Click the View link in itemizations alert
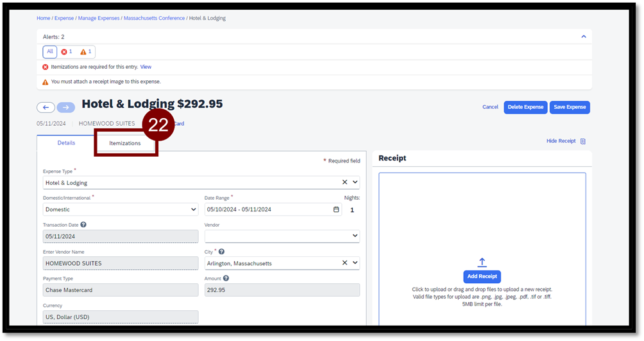644x341 pixels. (146, 67)
